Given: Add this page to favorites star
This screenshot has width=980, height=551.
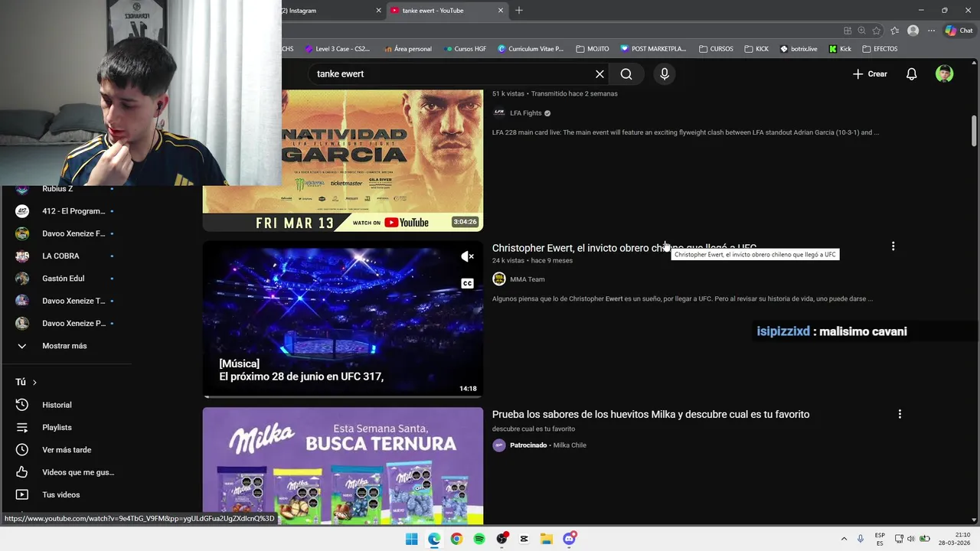Looking at the screenshot, I should 876,31.
